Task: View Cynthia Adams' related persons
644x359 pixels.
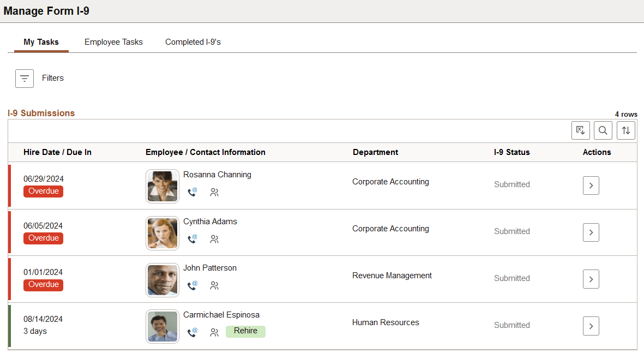Action: point(214,239)
